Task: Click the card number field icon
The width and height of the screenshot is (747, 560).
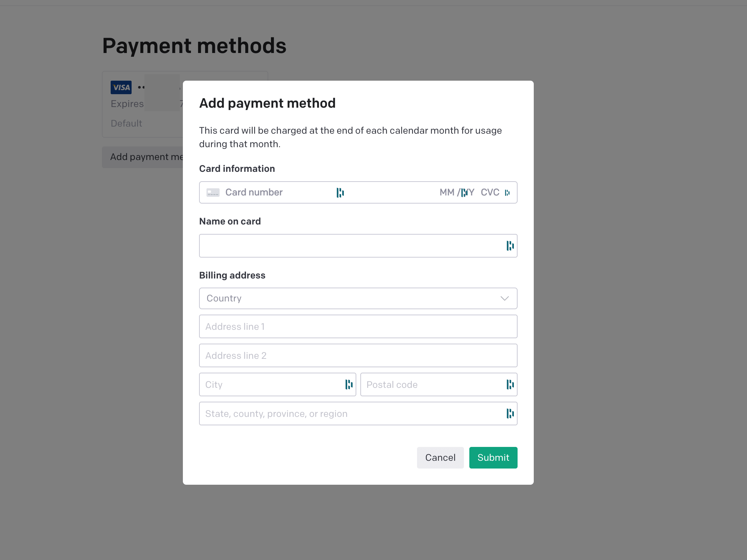Action: (x=213, y=192)
